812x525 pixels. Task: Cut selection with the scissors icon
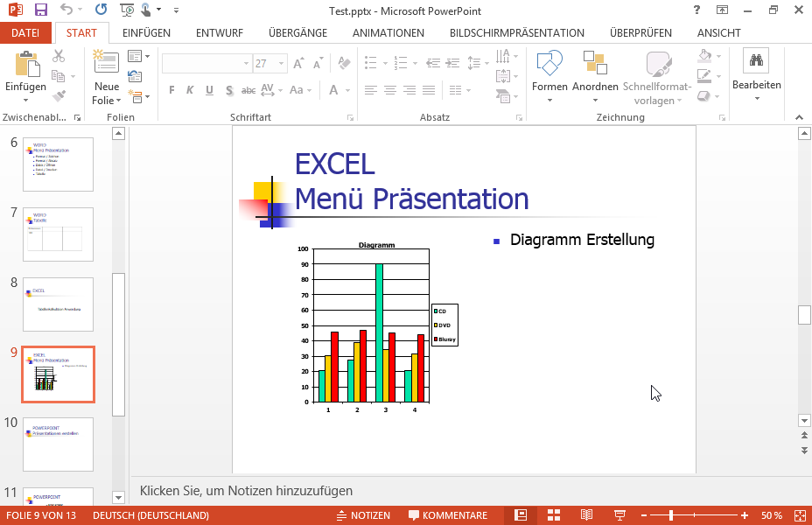pos(59,56)
